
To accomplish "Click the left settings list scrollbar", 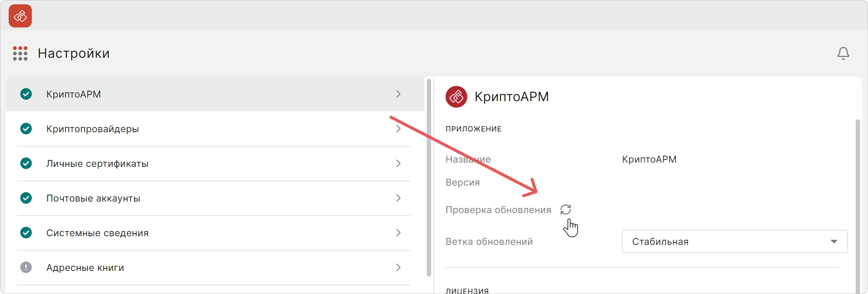I will [x=429, y=178].
